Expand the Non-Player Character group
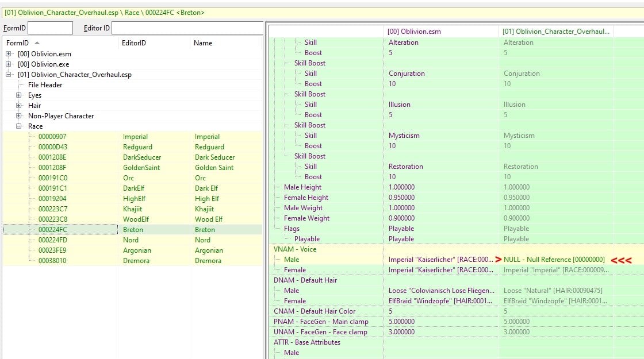 click(x=18, y=115)
